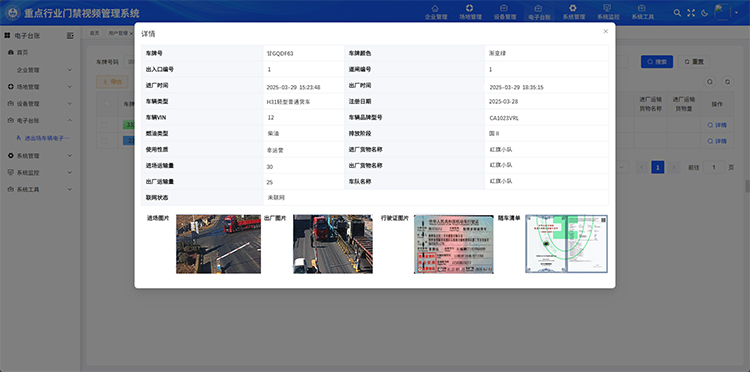Click the 系统管理 gear icon in sidebar

pyautogui.click(x=11, y=156)
